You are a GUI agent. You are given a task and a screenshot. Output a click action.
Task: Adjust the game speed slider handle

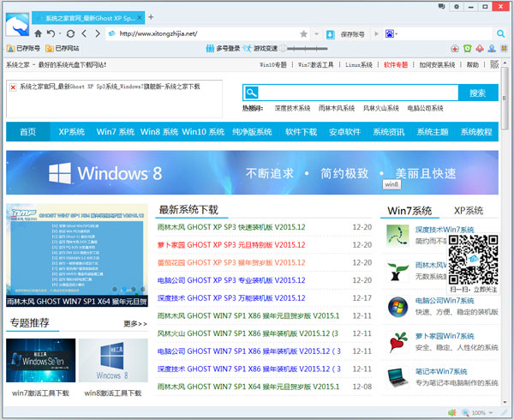pyautogui.click(x=283, y=49)
